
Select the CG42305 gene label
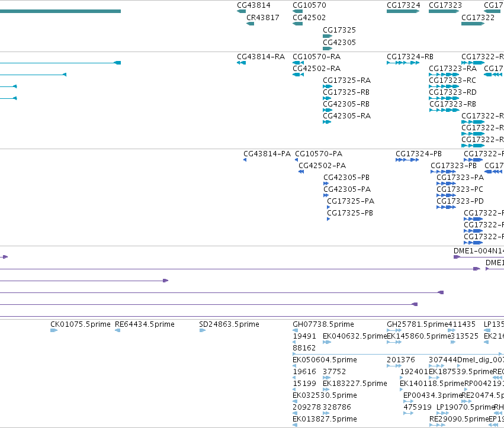339,43
